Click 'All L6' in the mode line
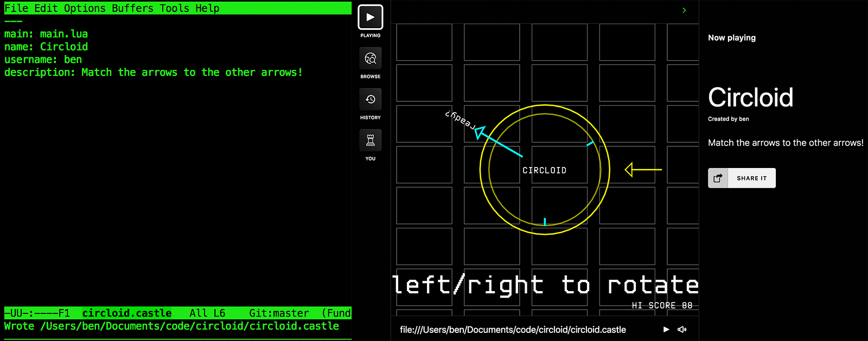 click(x=207, y=313)
